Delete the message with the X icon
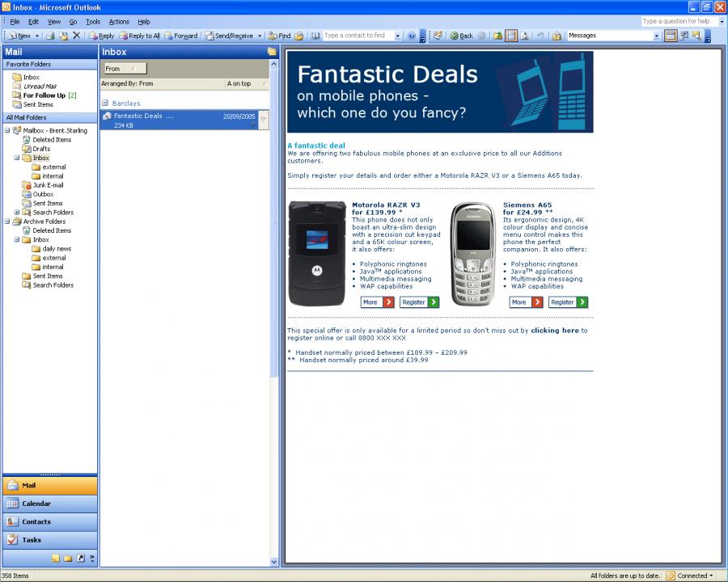This screenshot has height=582, width=728. coord(77,36)
